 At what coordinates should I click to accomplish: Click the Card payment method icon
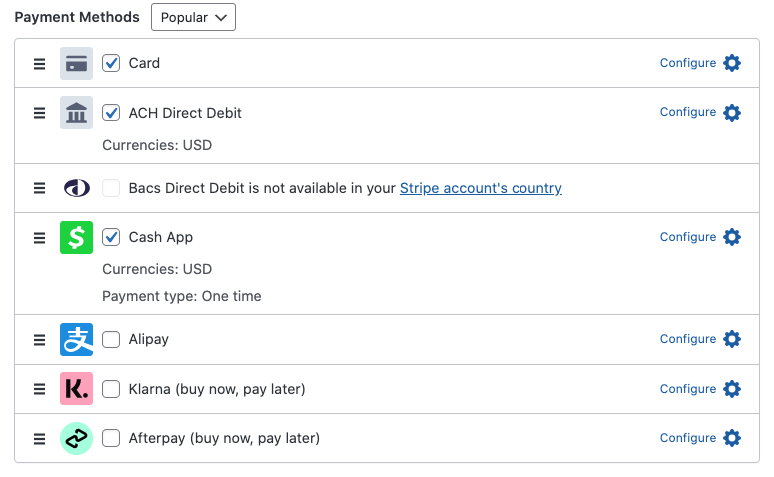76,63
